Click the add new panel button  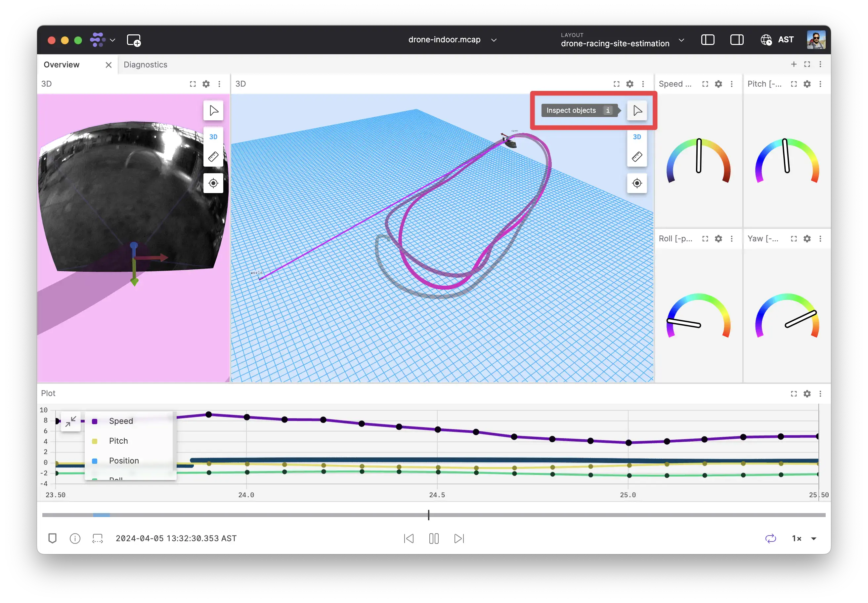[x=792, y=64]
